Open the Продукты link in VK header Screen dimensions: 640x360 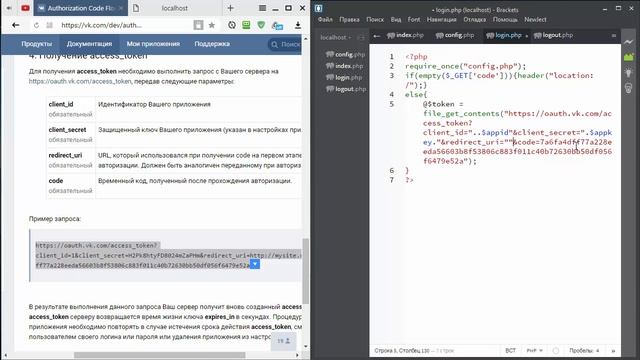pyautogui.click(x=37, y=44)
